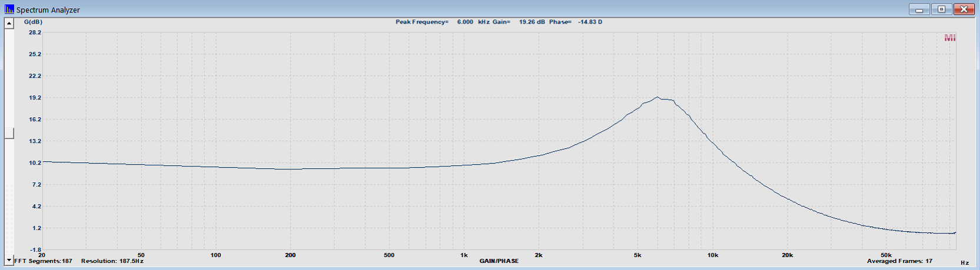Click the Peak Frequency readout label
Screen dimensions: 980x270
point(422,22)
